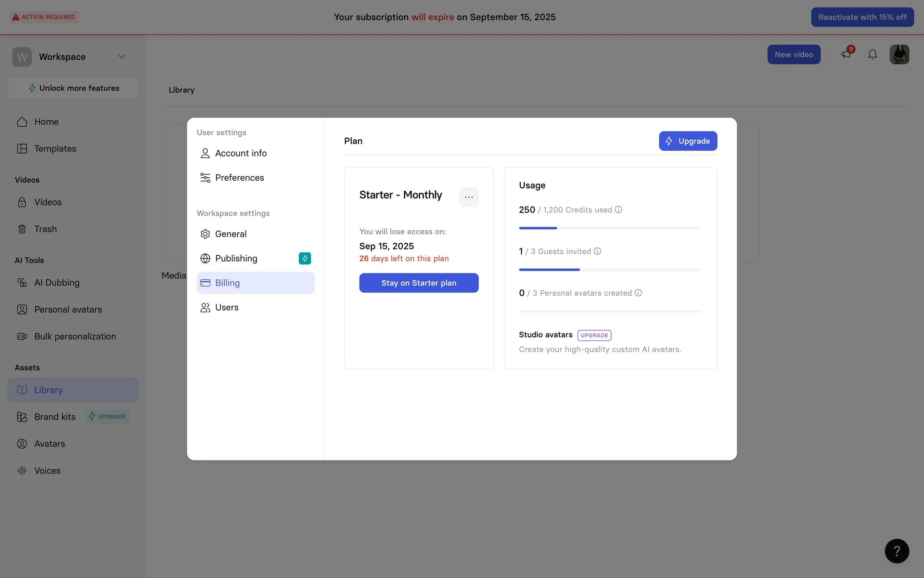924x578 pixels.
Task: Open Avatars in Assets section
Action: pyautogui.click(x=73, y=444)
